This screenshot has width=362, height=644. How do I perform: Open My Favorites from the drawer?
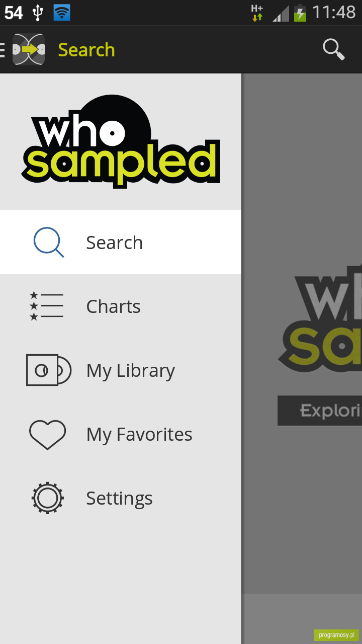tap(121, 434)
